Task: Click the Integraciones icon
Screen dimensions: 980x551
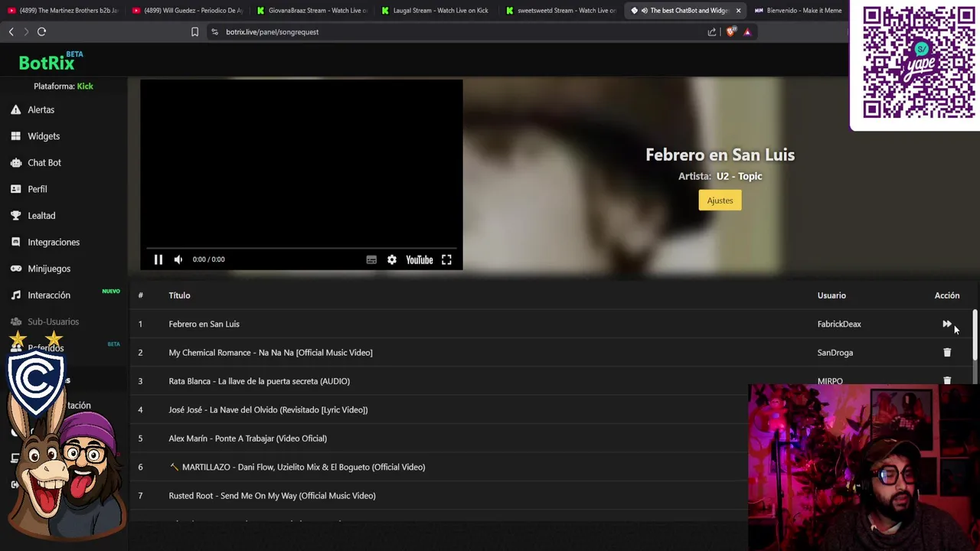Action: [15, 242]
